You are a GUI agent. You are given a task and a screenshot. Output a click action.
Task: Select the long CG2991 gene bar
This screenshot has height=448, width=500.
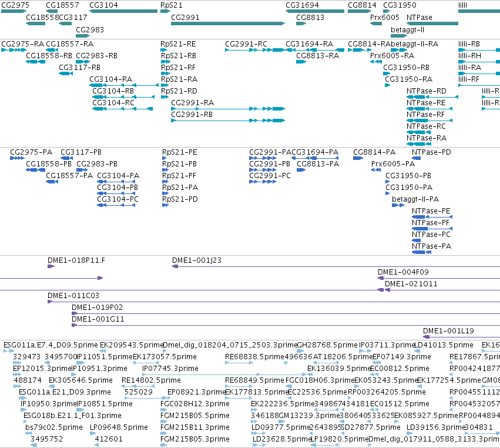click(228, 24)
